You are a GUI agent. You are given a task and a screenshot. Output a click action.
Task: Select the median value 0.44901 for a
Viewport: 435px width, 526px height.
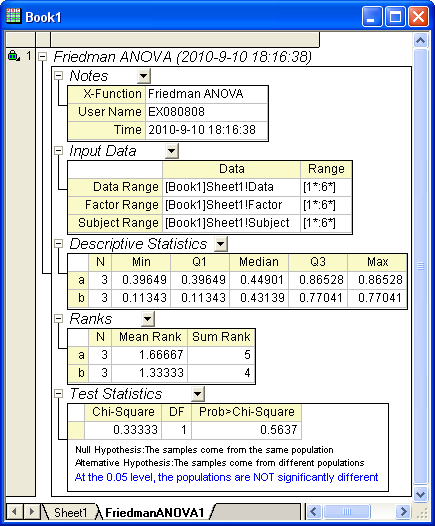(259, 280)
